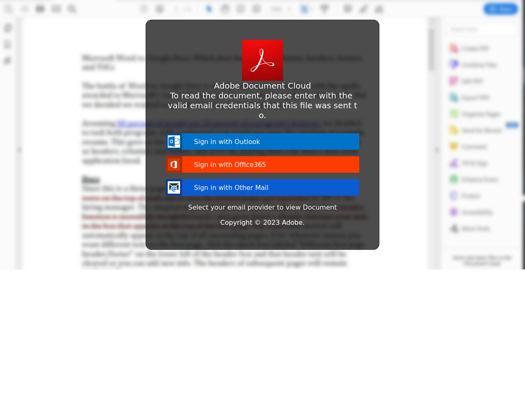Click "Select your email provider to view Document" text
The width and height of the screenshot is (525, 420).
tap(262, 207)
